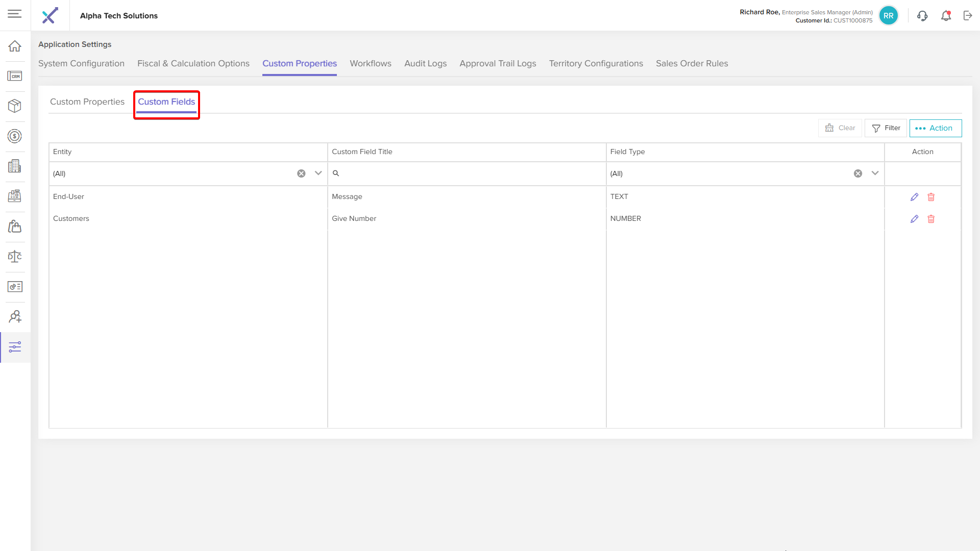Edit the Message custom field row
This screenshot has width=980, height=551.
click(914, 197)
